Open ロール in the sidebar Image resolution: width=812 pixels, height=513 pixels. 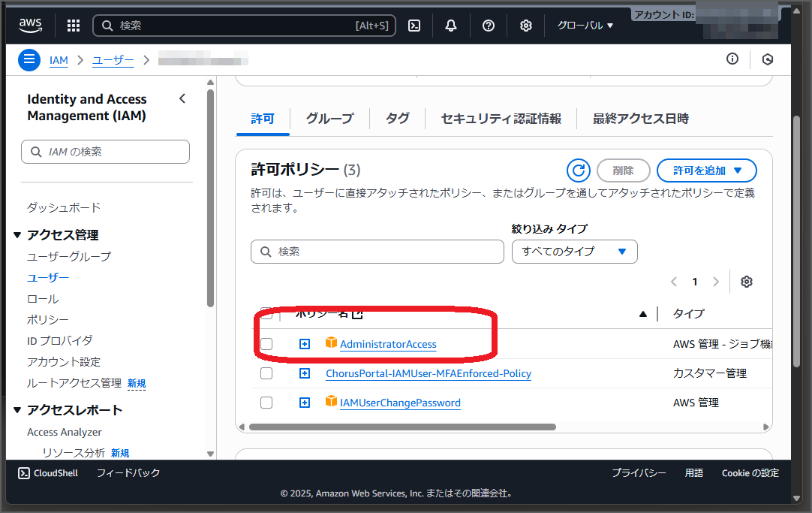[x=43, y=299]
